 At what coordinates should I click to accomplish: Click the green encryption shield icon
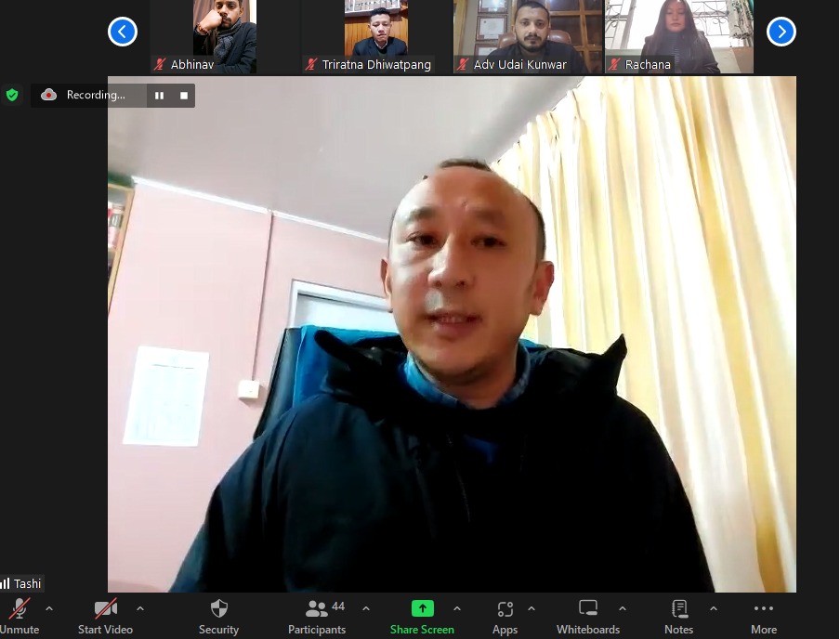[x=12, y=96]
